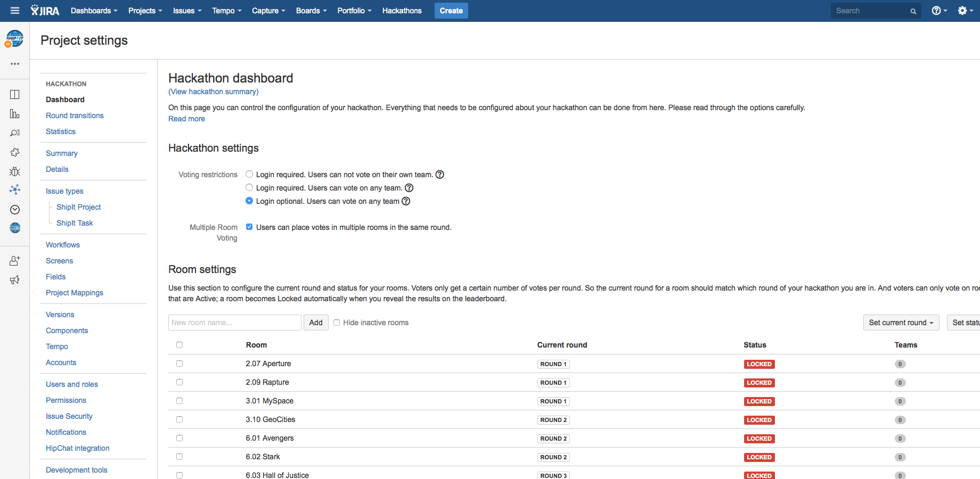
Task: Open Users and roles settings
Action: coord(72,384)
